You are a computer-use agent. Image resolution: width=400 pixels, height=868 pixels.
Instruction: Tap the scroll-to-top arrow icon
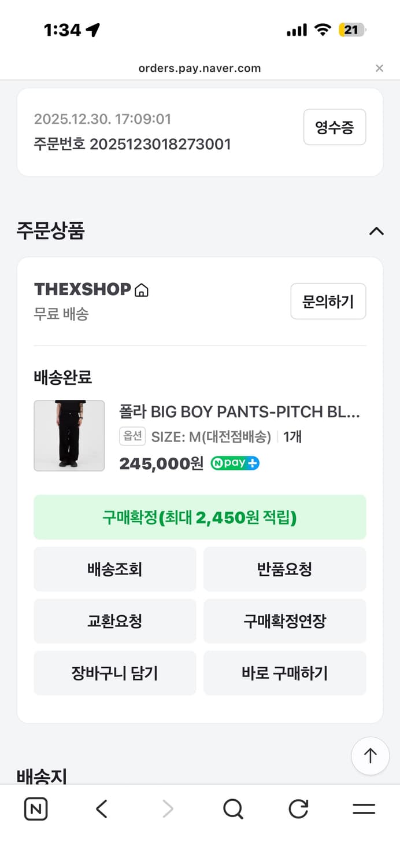pos(370,756)
